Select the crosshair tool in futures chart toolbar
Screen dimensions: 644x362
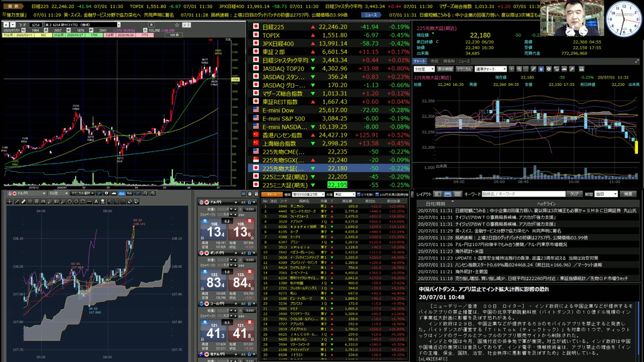click(x=512, y=69)
